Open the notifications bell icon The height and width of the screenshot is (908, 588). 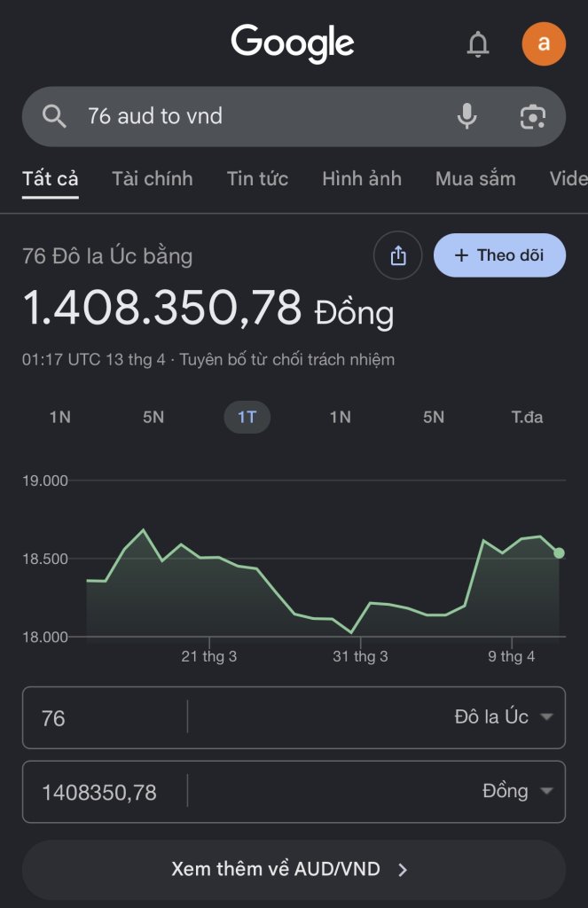[478, 44]
